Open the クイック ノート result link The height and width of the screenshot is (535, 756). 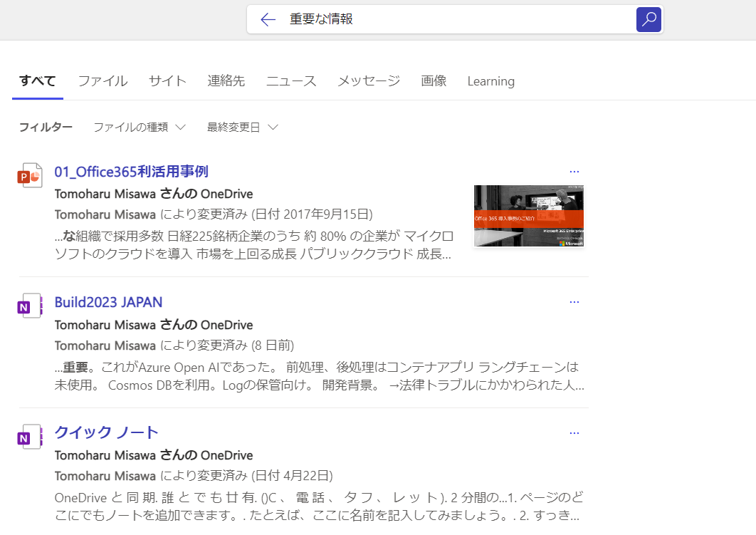[x=106, y=432]
